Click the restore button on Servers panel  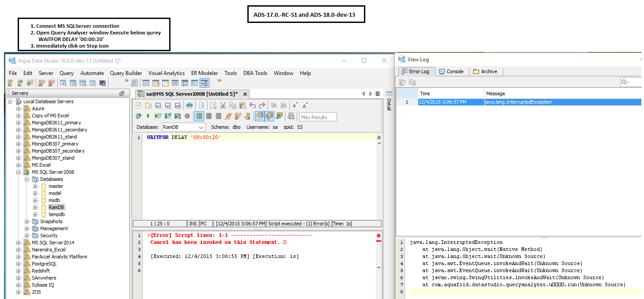[122, 93]
